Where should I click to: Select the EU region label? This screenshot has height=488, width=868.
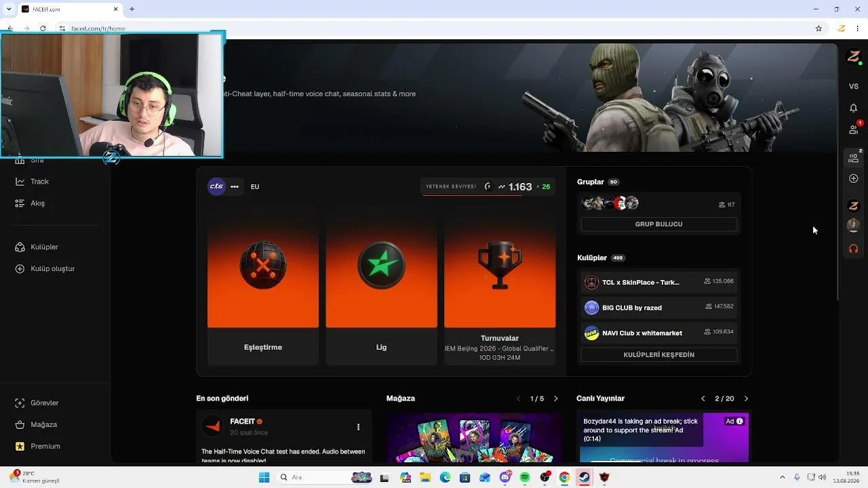pos(255,187)
